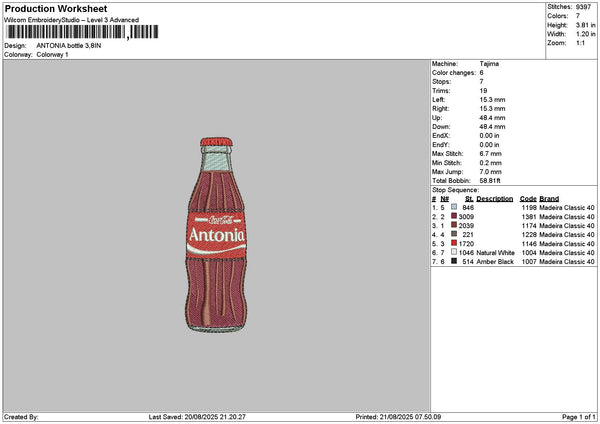Screen dimensions: 600x424
Task: Click the Colors value 7
Action: pos(578,16)
